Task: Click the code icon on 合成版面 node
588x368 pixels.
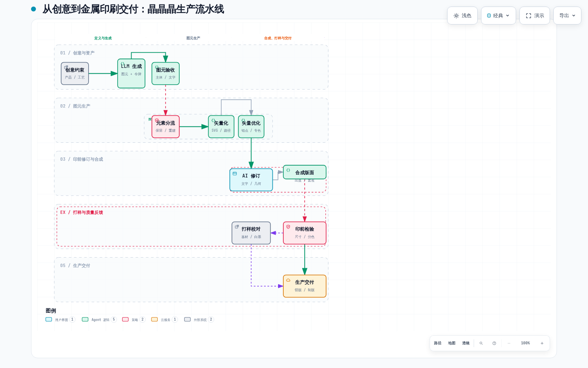Action: click(288, 170)
